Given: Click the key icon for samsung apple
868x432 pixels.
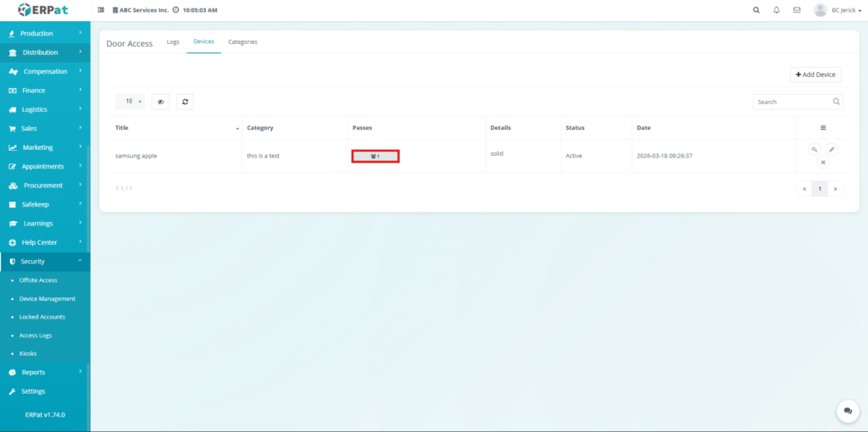Looking at the screenshot, I should tap(814, 149).
